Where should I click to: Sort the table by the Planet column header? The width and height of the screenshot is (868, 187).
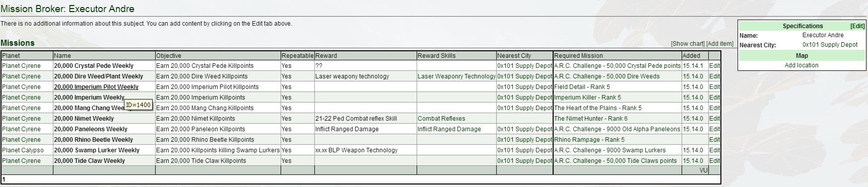pos(11,56)
